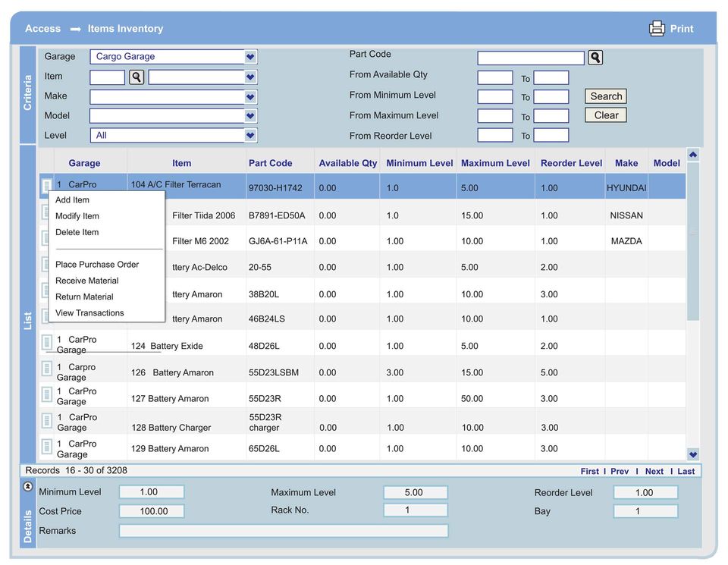
Task: Click the Part Code search magnifier icon
Action: coord(595,58)
